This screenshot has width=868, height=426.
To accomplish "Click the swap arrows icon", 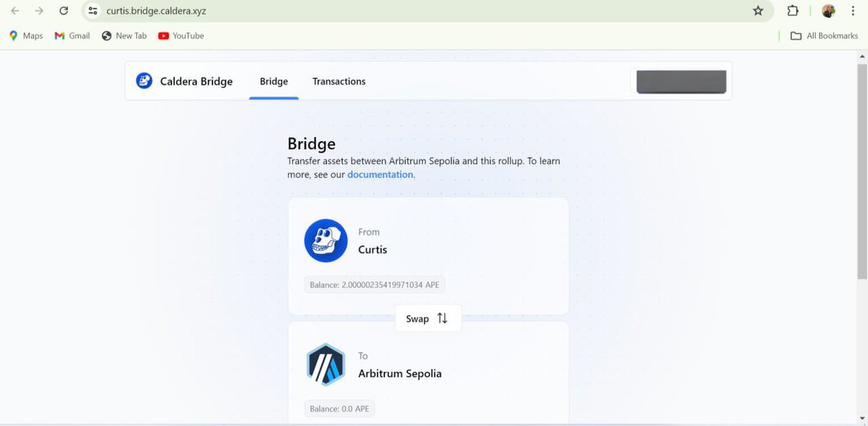I will [x=443, y=318].
